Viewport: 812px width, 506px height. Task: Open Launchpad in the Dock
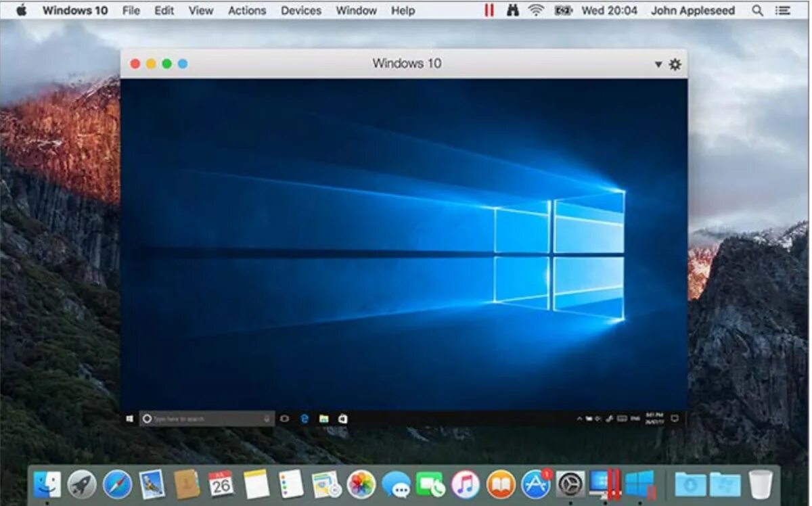coord(82,484)
